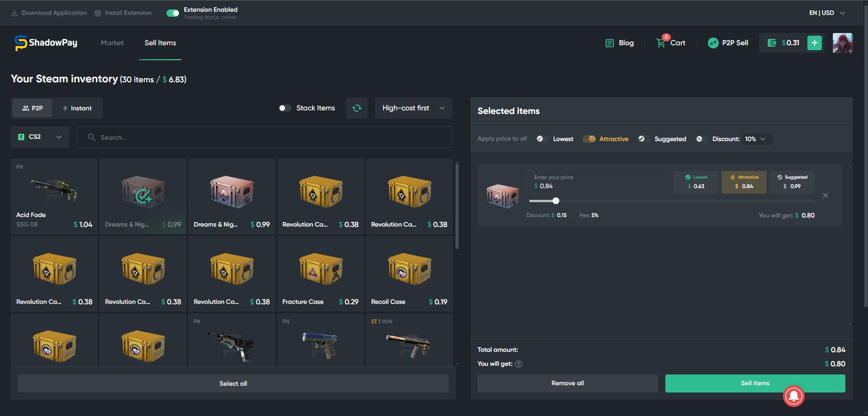Viewport: 868px width, 416px height.
Task: Switch to P2P selling mode
Action: (x=32, y=108)
